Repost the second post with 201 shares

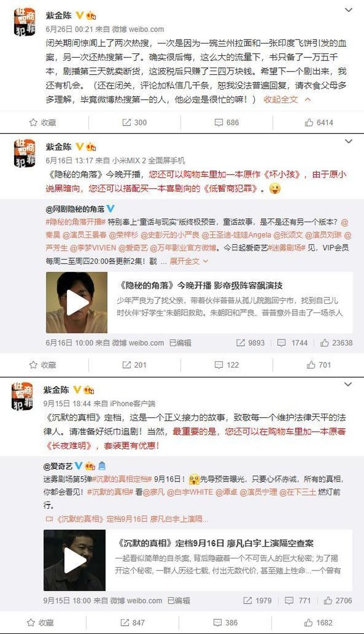coord(134,365)
